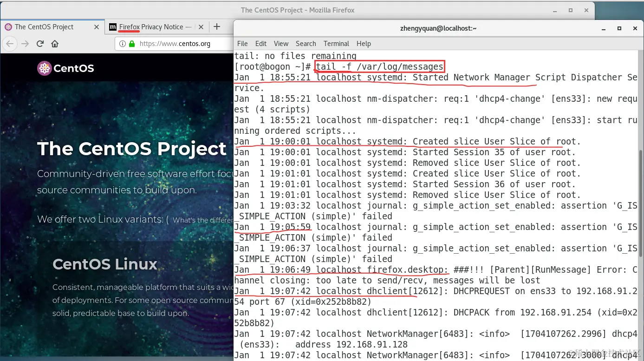Switch to The CentOS Project tab
Screen dimensions: 644x361
pos(52,27)
